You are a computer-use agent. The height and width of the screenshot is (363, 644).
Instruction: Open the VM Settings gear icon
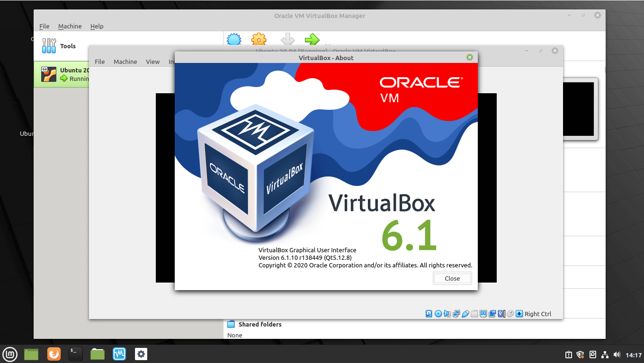pos(259,39)
